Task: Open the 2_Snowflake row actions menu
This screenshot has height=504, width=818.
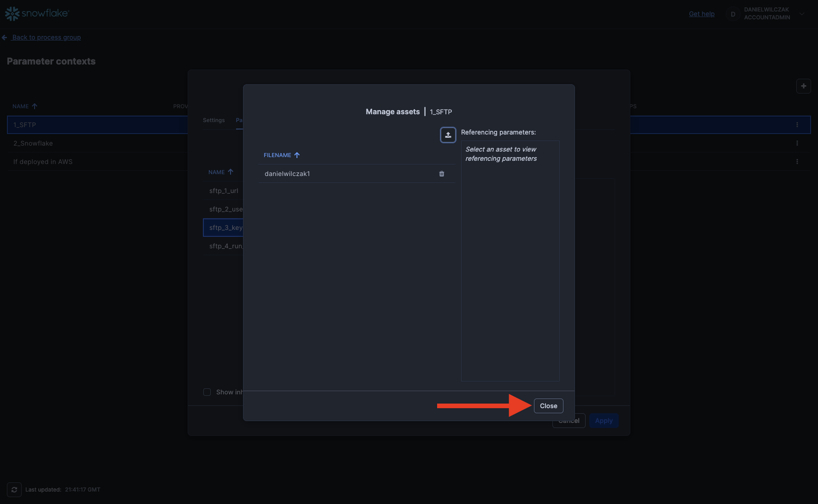Action: point(797,143)
